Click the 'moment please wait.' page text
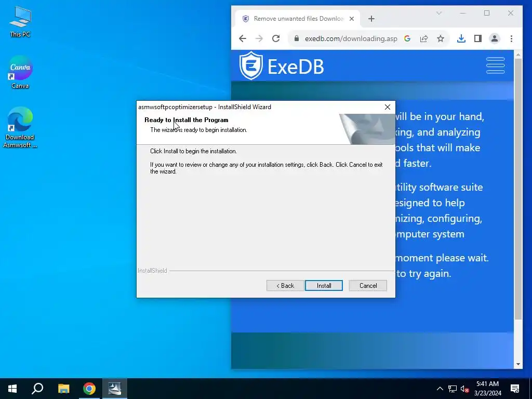This screenshot has height=399, width=532. tap(442, 258)
